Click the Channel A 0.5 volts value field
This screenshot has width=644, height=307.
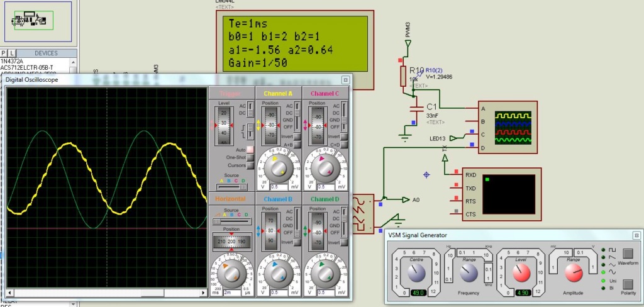coord(279,187)
